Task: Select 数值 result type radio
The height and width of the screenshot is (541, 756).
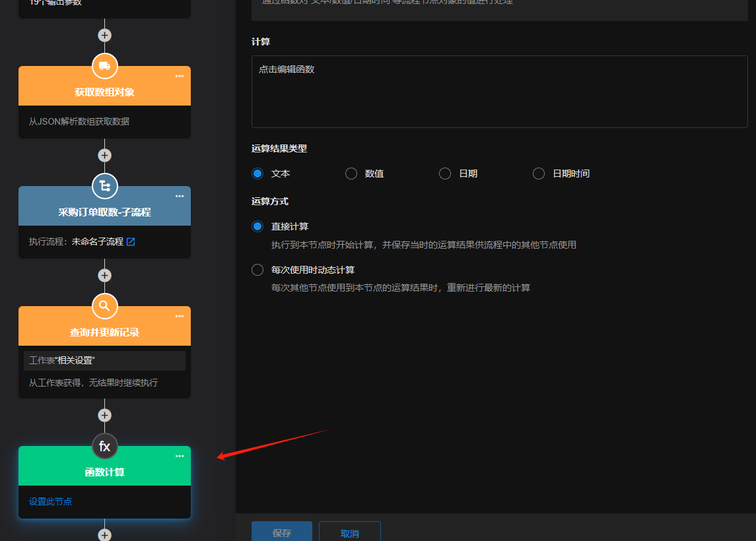Action: [351, 174]
